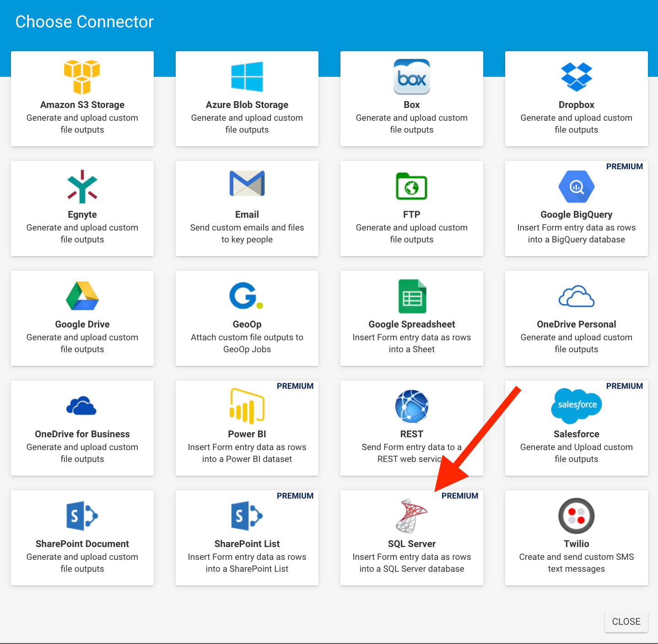Click the REST globe icon

412,406
